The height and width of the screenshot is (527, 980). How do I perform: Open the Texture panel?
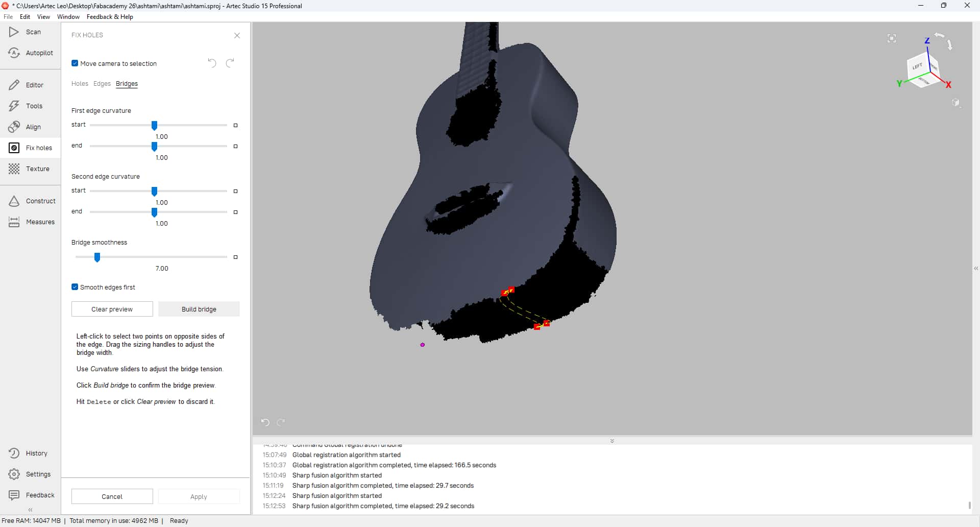click(30, 169)
